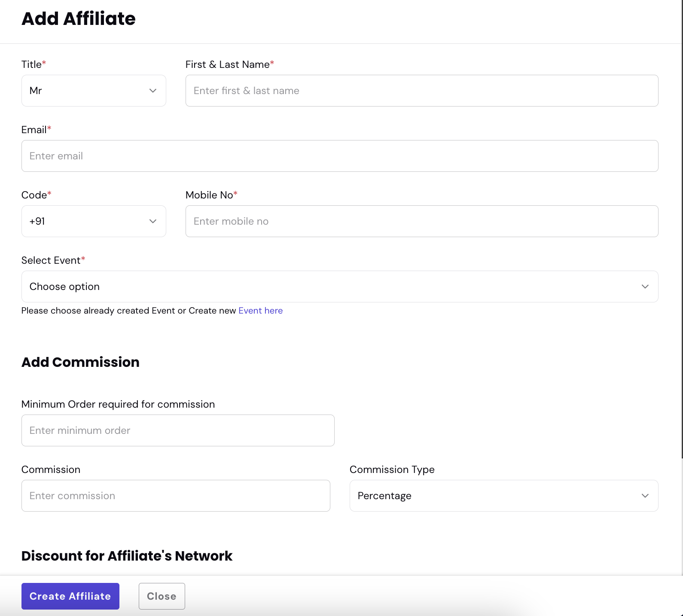Click the Close button
This screenshot has width=683, height=616.
162,596
